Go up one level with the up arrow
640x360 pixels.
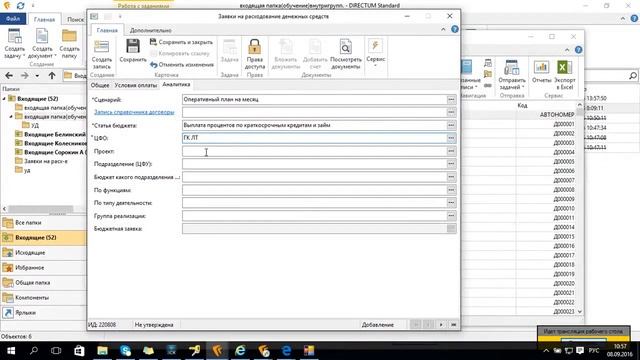coord(52,76)
